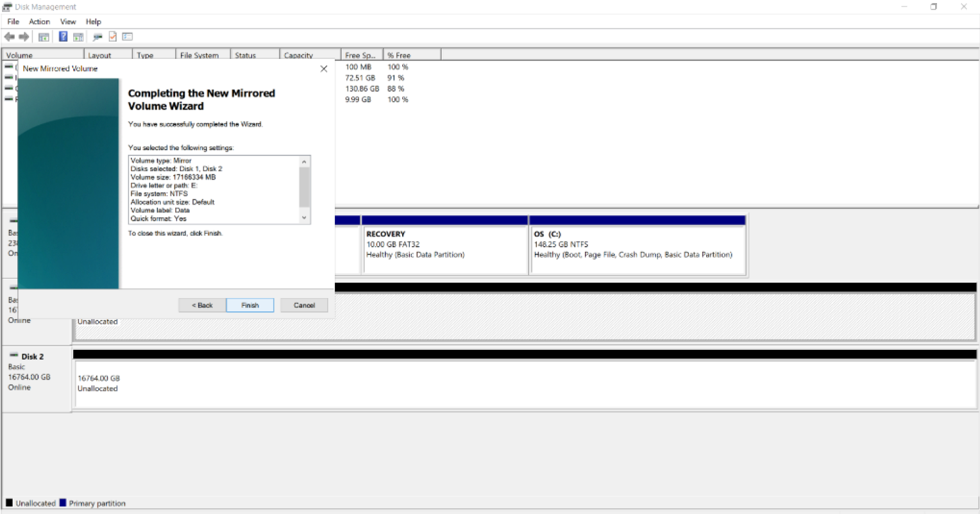Click the '91 %' free cell
The width and height of the screenshot is (980, 514).
tap(396, 78)
